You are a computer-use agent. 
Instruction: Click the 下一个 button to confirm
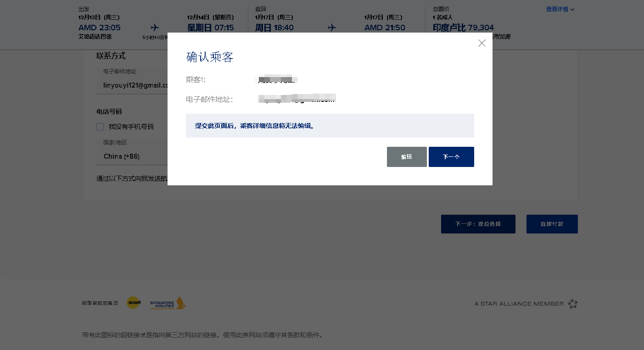pyautogui.click(x=451, y=157)
